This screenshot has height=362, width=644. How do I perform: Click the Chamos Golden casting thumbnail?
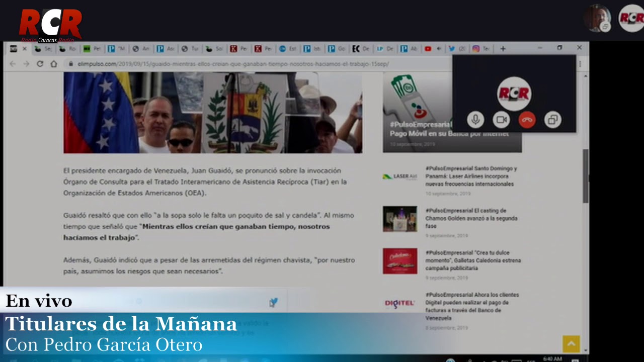click(x=400, y=219)
